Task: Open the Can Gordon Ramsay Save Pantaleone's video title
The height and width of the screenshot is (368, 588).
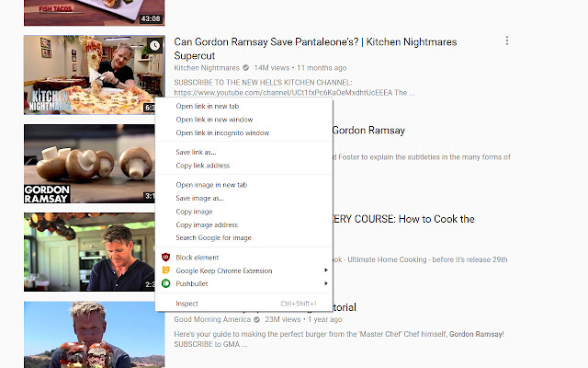Action: [x=315, y=49]
